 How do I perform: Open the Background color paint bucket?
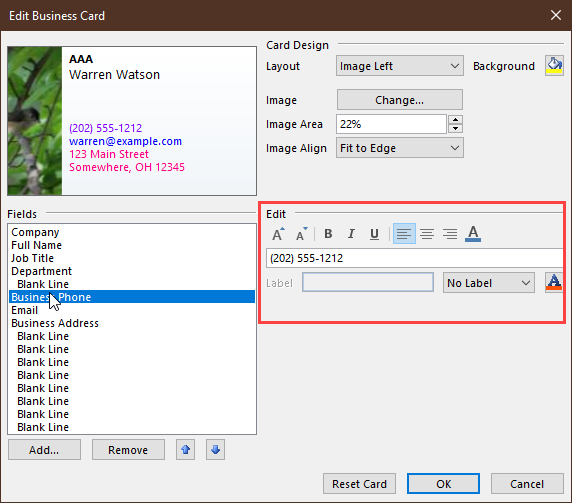pos(554,66)
